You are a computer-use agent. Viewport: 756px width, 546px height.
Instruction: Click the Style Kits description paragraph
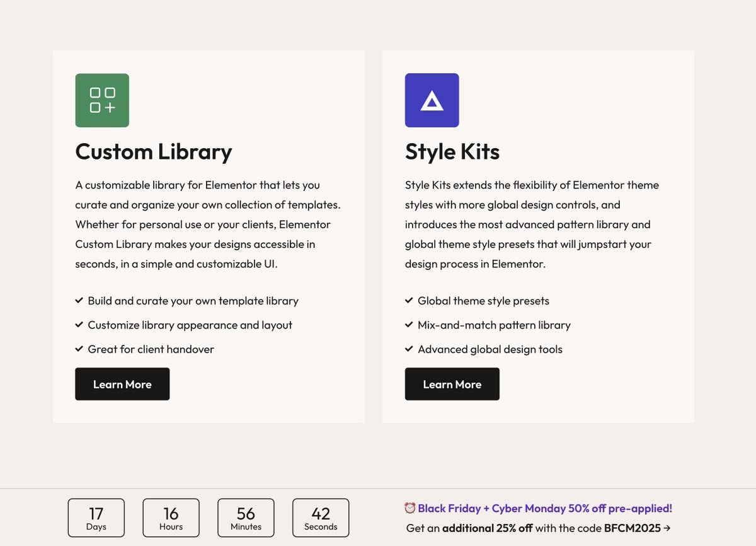pos(532,224)
